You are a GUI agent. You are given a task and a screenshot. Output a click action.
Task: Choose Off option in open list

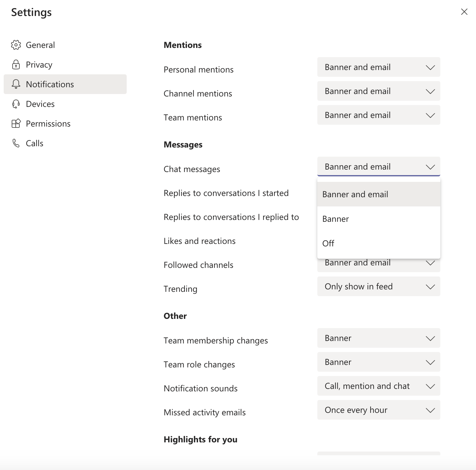pos(379,243)
